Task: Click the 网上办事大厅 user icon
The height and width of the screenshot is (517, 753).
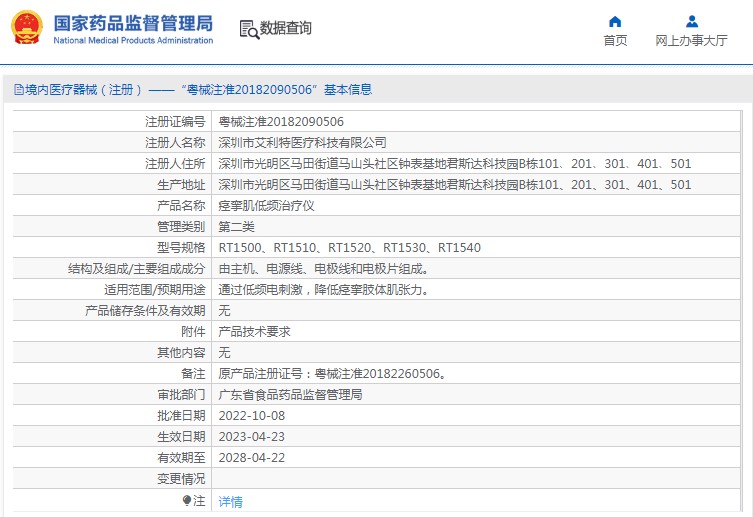Action: click(692, 22)
